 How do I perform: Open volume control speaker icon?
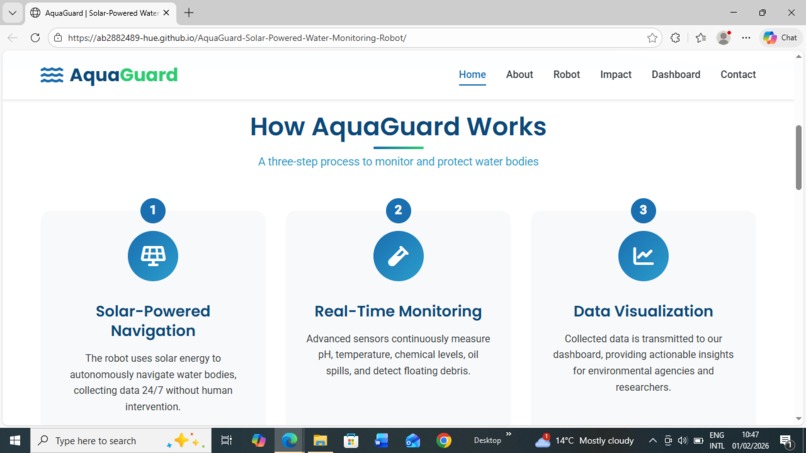[x=683, y=441]
